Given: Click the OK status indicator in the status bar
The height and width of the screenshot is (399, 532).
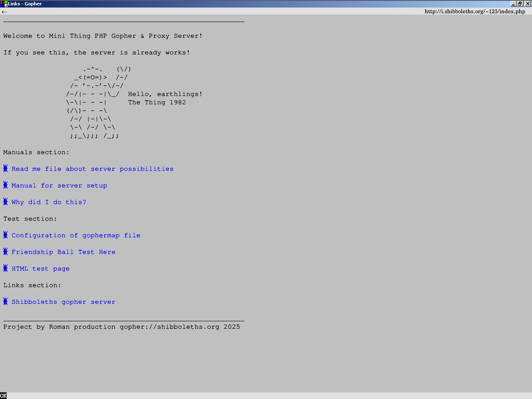Looking at the screenshot, I should coord(3,396).
